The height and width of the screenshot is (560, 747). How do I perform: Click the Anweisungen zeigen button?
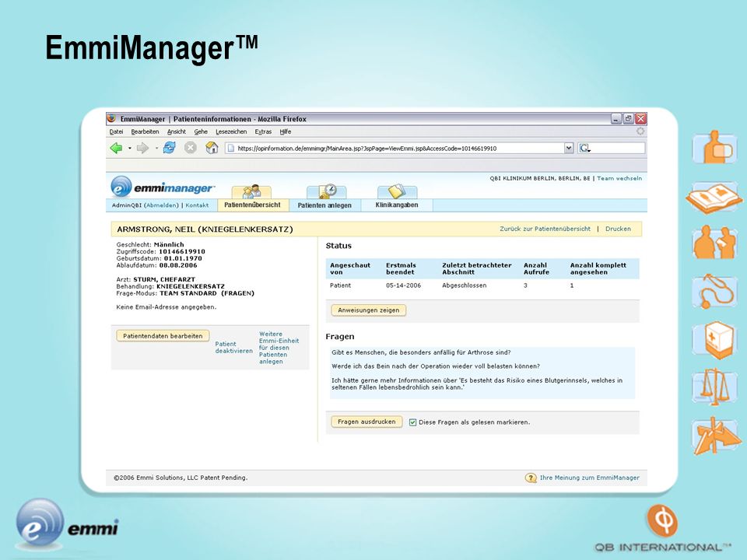pos(369,310)
